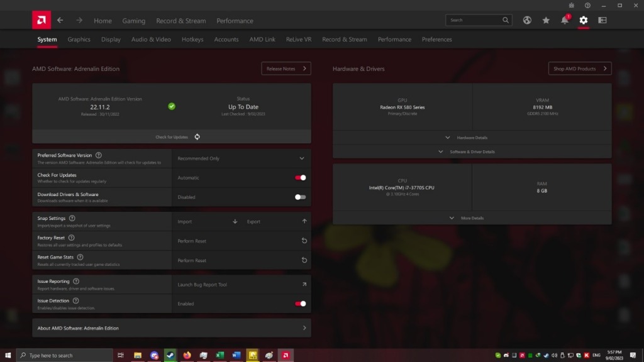Viewport: 644px width, 362px height.
Task: Open Record & Stream in top navigation
Action: [x=181, y=21]
